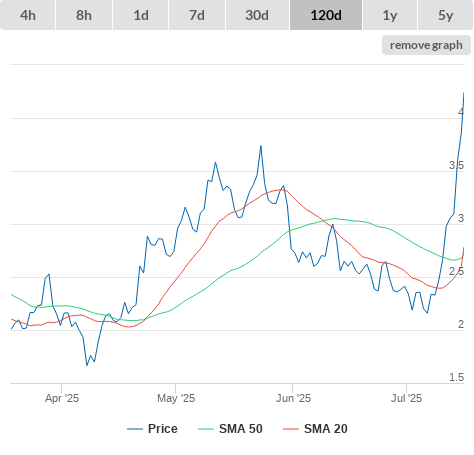This screenshot has width=474, height=455.
Task: Open the 7d chart range
Action: [x=197, y=15]
